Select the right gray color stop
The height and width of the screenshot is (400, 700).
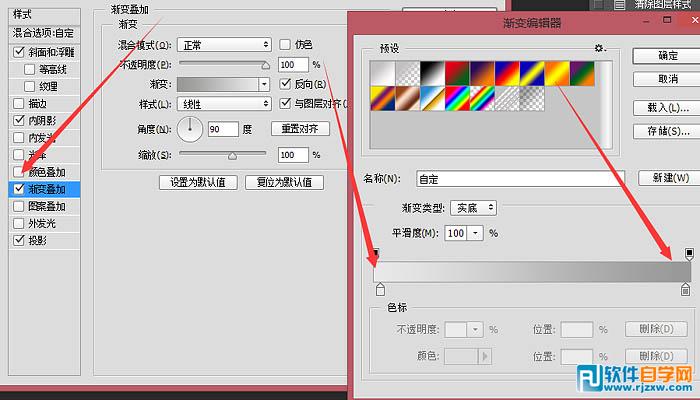point(685,289)
